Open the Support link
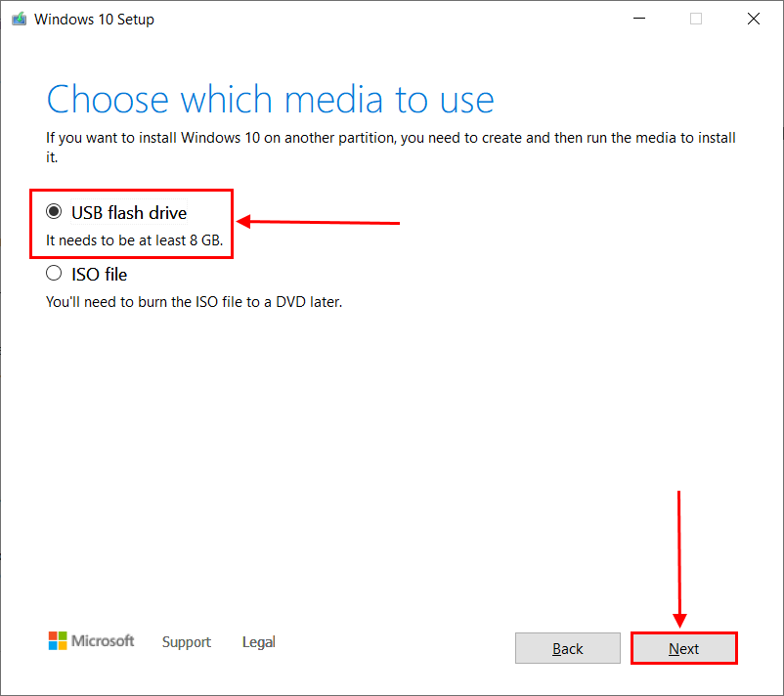This screenshot has width=784, height=696. coord(187,641)
